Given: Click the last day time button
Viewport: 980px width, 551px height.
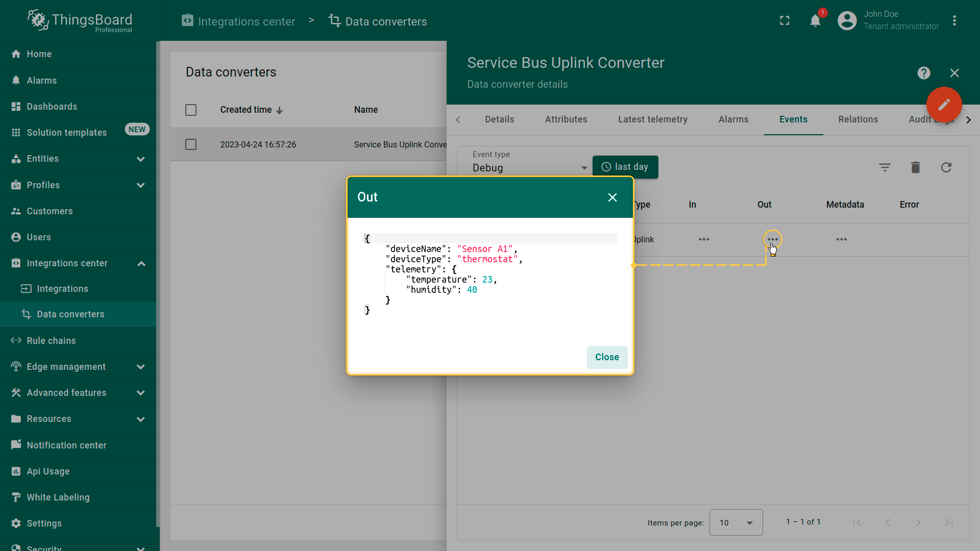Looking at the screenshot, I should coord(625,167).
